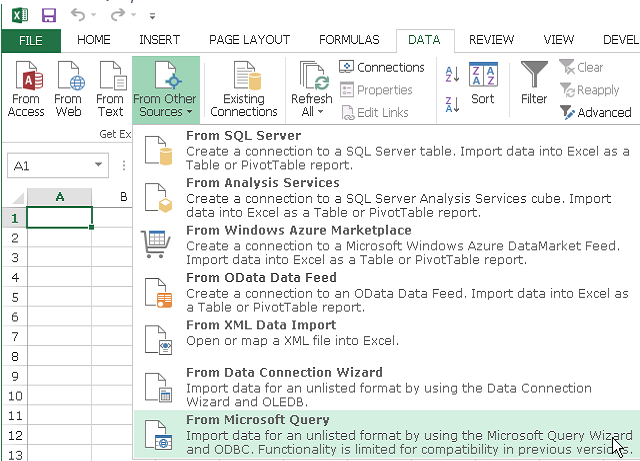Select all cells with corner triangle
Screen dimensions: 640x461
(16, 198)
